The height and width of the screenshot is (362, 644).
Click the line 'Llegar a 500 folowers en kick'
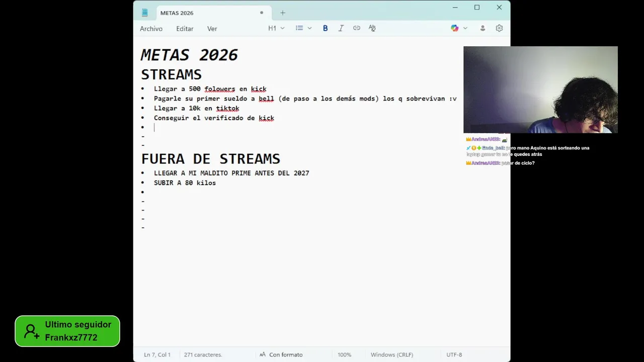(210, 89)
